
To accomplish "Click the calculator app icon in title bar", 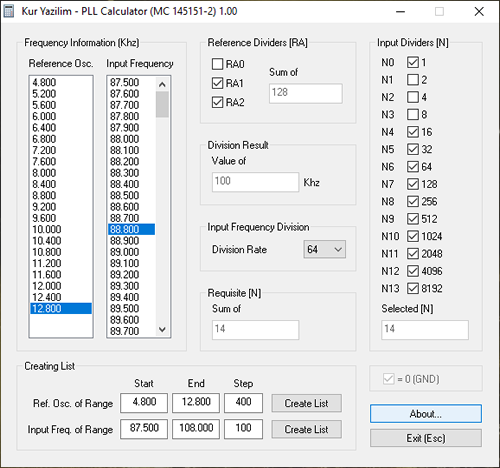I will click(9, 11).
